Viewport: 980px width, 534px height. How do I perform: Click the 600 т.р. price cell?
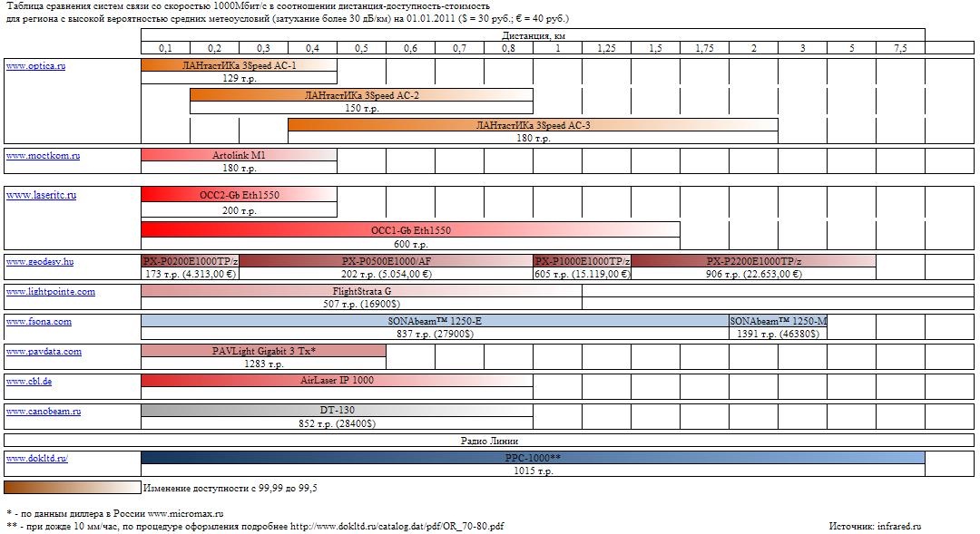click(411, 244)
